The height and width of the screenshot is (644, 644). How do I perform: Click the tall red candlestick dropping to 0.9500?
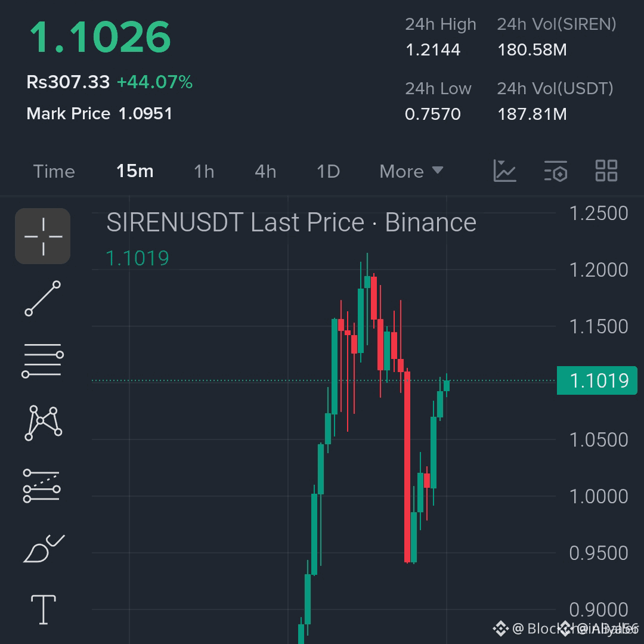click(x=407, y=466)
